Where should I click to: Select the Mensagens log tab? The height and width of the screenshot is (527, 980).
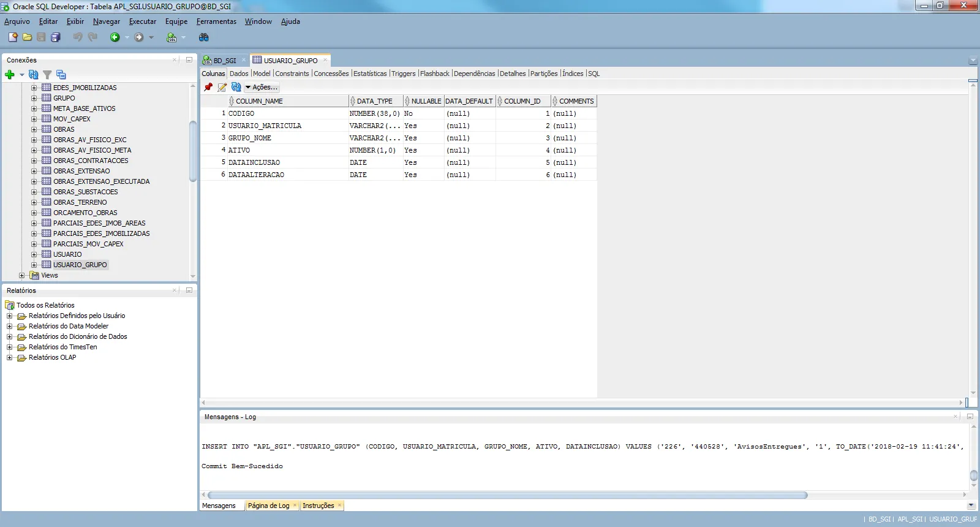[219, 506]
